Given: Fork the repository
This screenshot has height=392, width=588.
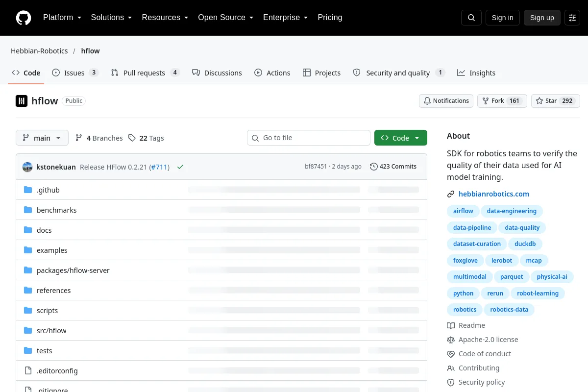Looking at the screenshot, I should point(502,101).
